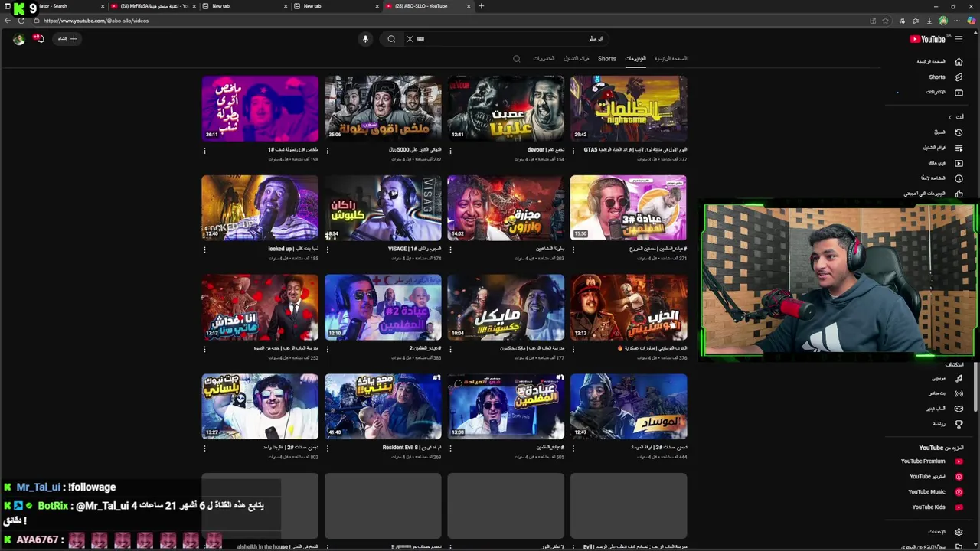Screen dimensions: 980x551
Task: Open the devour video thumbnail (12:41)
Action: coord(505,109)
